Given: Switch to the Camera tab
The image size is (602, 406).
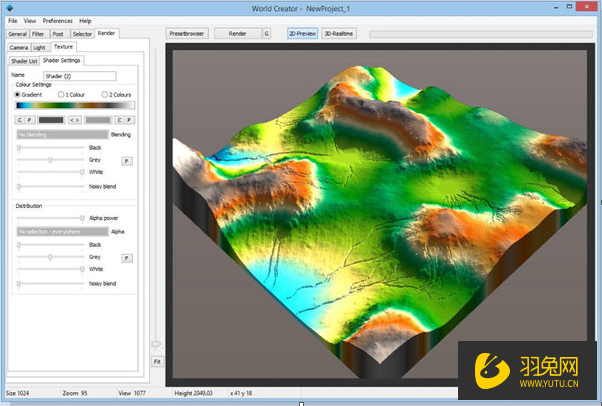Looking at the screenshot, I should pos(18,47).
